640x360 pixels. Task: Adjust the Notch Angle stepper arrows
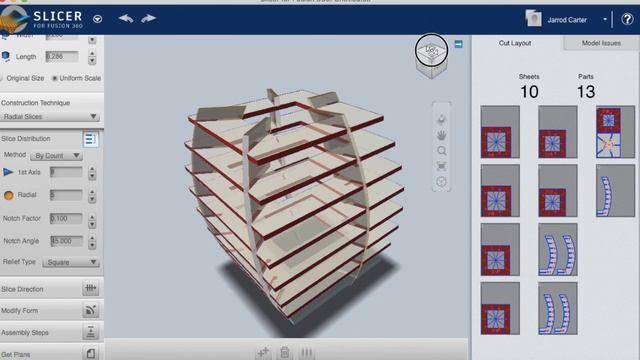tap(92, 242)
